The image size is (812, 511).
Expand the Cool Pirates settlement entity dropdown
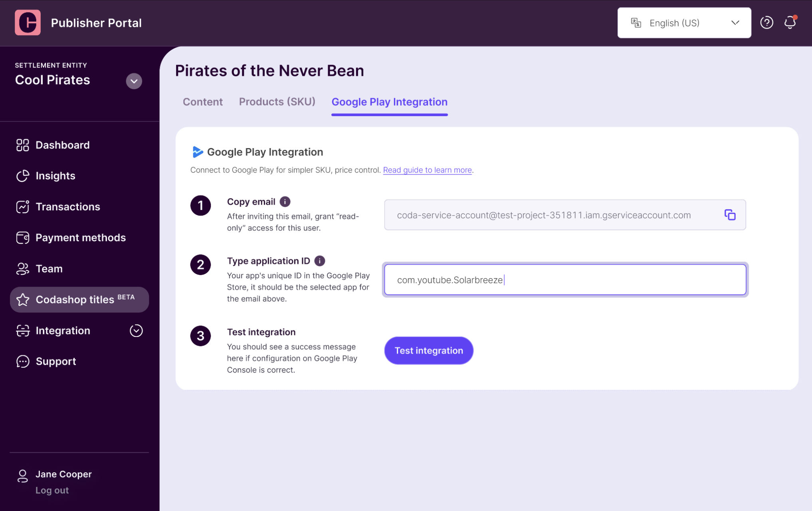[134, 81]
